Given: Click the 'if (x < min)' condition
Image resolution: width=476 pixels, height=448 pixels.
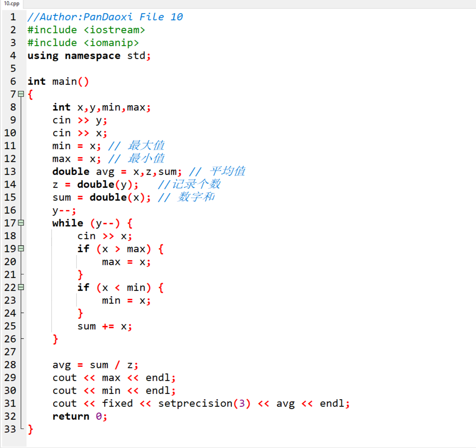Looking at the screenshot, I should pos(114,288).
